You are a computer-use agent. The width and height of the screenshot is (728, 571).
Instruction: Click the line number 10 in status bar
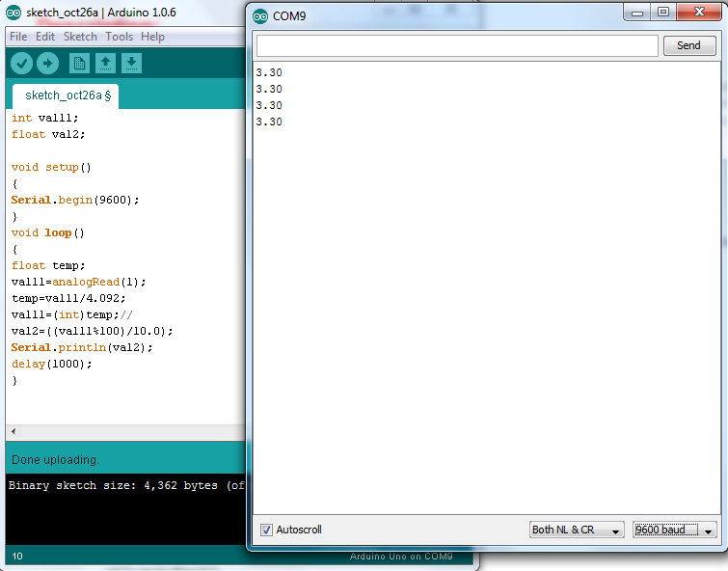pos(17,557)
